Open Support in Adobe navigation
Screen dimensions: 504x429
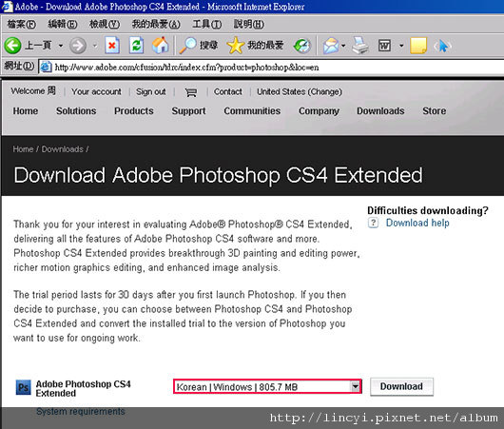(188, 111)
